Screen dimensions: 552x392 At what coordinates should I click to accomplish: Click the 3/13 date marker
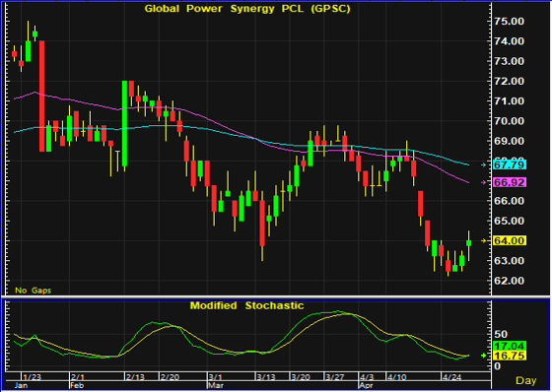point(266,377)
